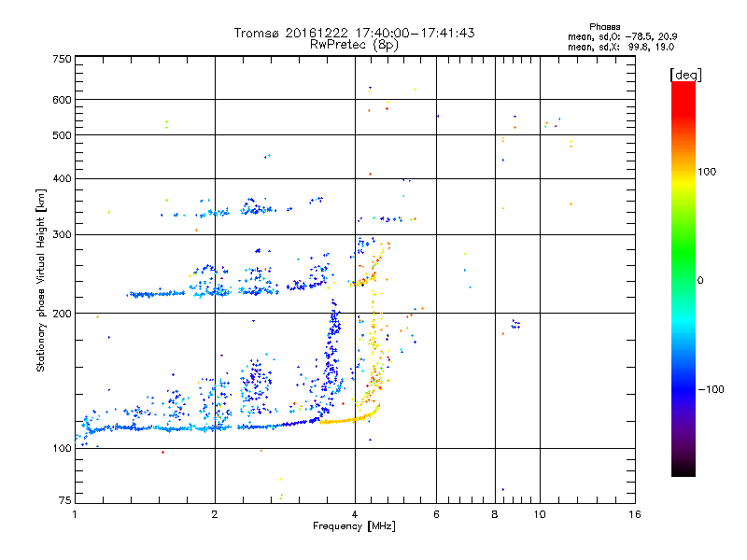Image resolution: width=747 pixels, height=560 pixels.
Task: Click the color bar legend
Action: (x=684, y=278)
